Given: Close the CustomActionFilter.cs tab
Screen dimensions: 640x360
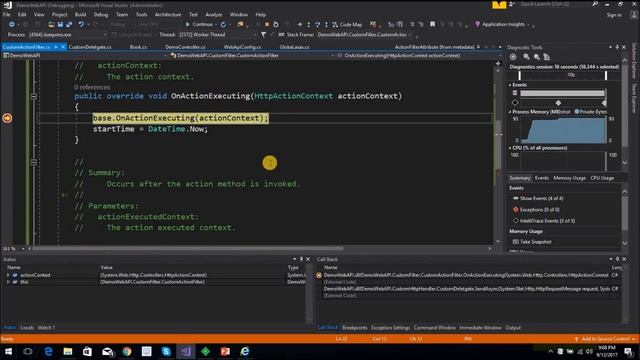Looking at the screenshot, I should pos(63,47).
